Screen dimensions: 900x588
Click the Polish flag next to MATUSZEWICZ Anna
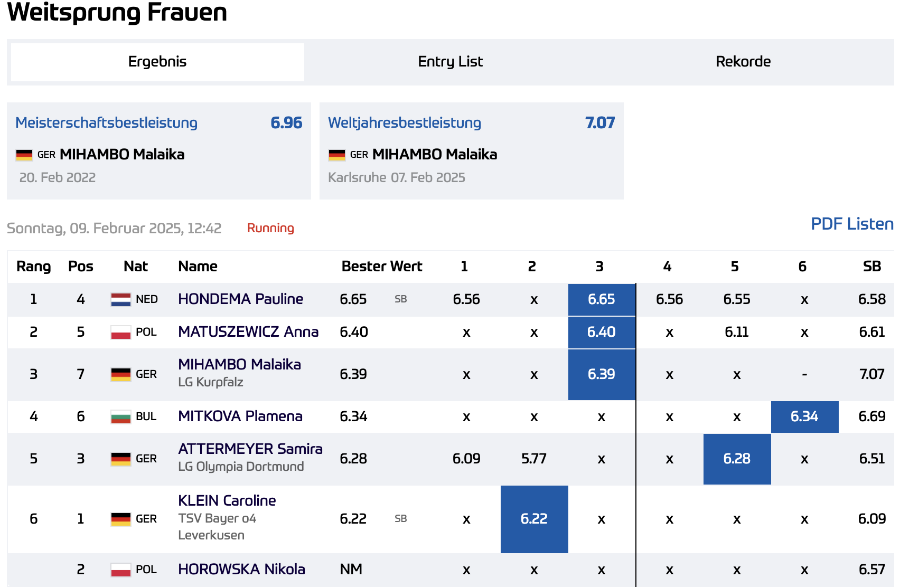coord(121,332)
